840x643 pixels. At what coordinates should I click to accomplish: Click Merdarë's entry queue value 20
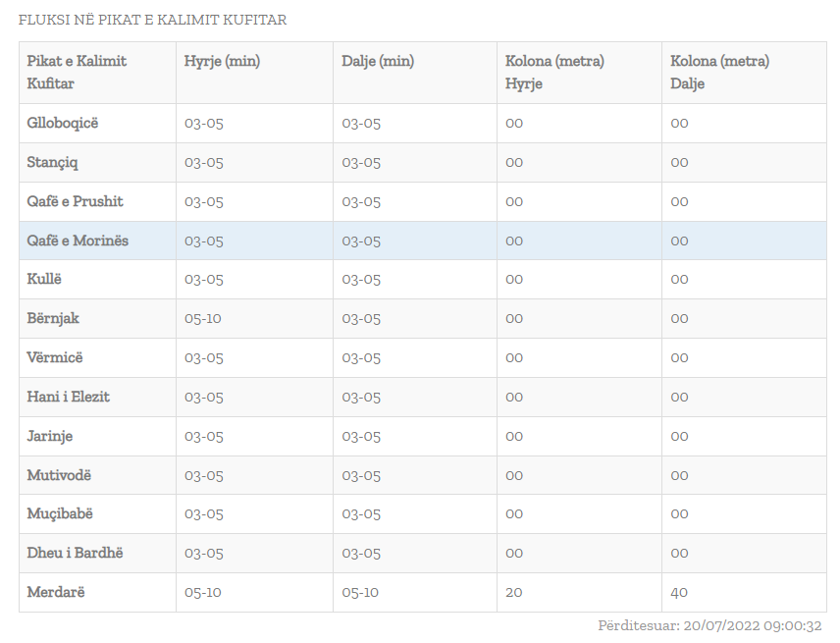pyautogui.click(x=514, y=592)
